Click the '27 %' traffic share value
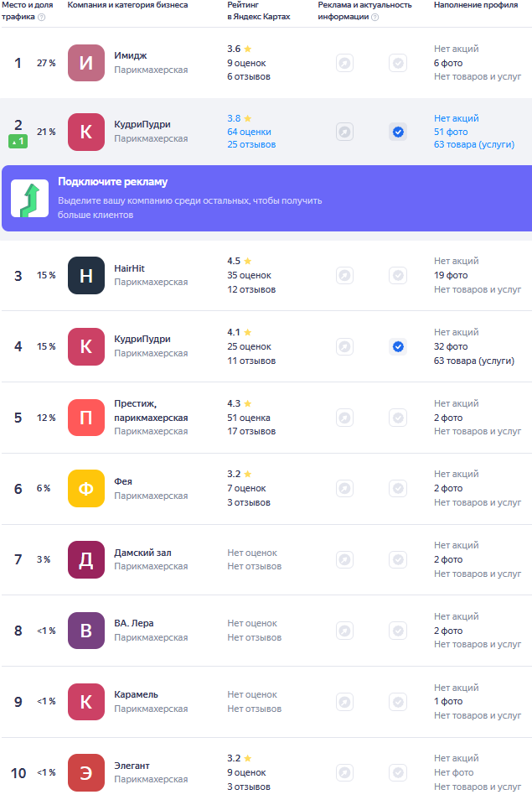Viewport: 532px width, 805px height. pos(46,63)
